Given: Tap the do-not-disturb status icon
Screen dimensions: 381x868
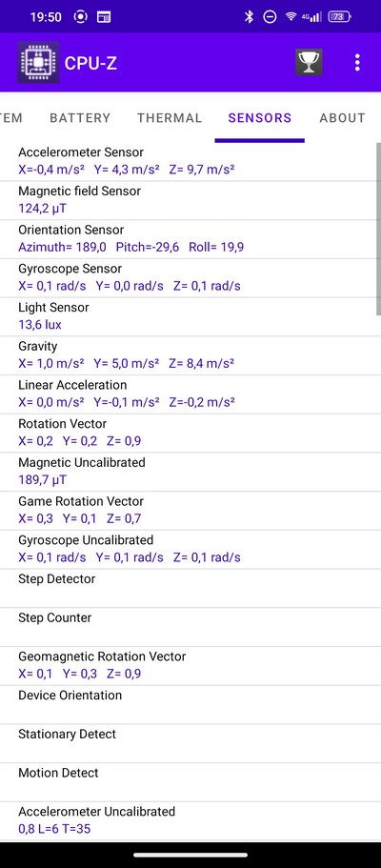Looking at the screenshot, I should pos(270,16).
